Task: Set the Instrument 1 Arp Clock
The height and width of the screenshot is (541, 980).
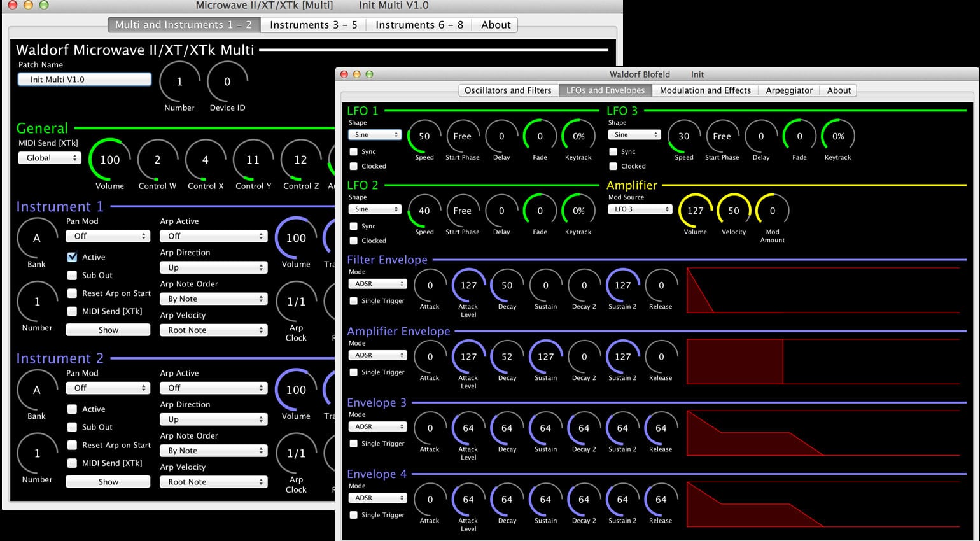Action: pyautogui.click(x=297, y=302)
